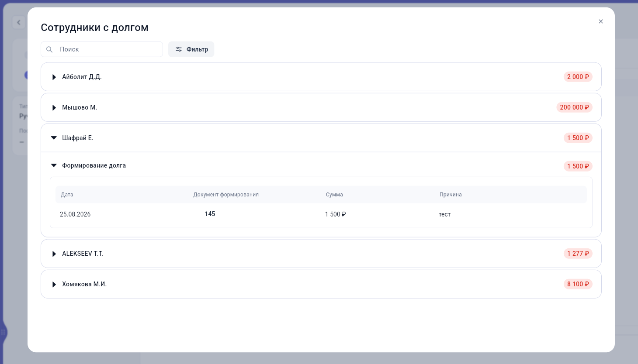
Task: Click the 1 277 ₽ debt badge
Action: (578, 254)
